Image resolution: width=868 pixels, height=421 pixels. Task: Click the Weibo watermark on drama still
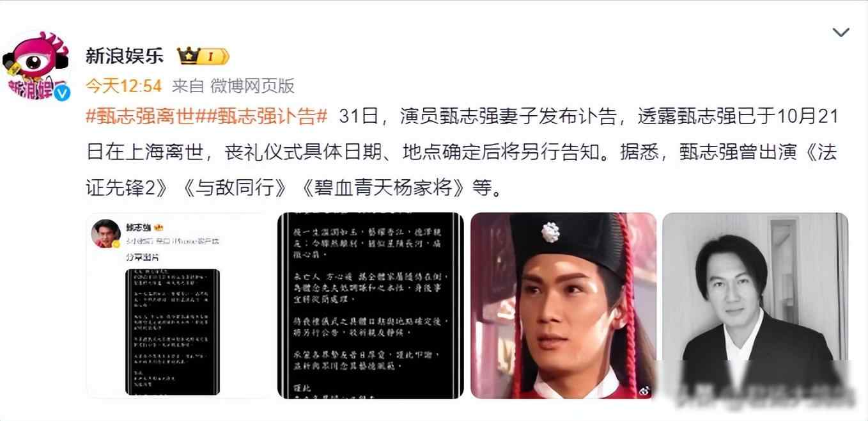click(643, 390)
